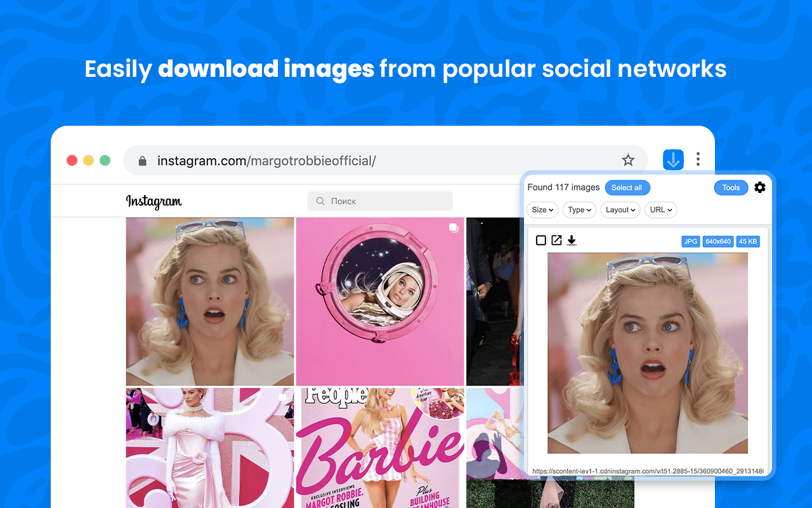Check the box on the white dress photo
This screenshot has width=812, height=508.
pos(283,396)
